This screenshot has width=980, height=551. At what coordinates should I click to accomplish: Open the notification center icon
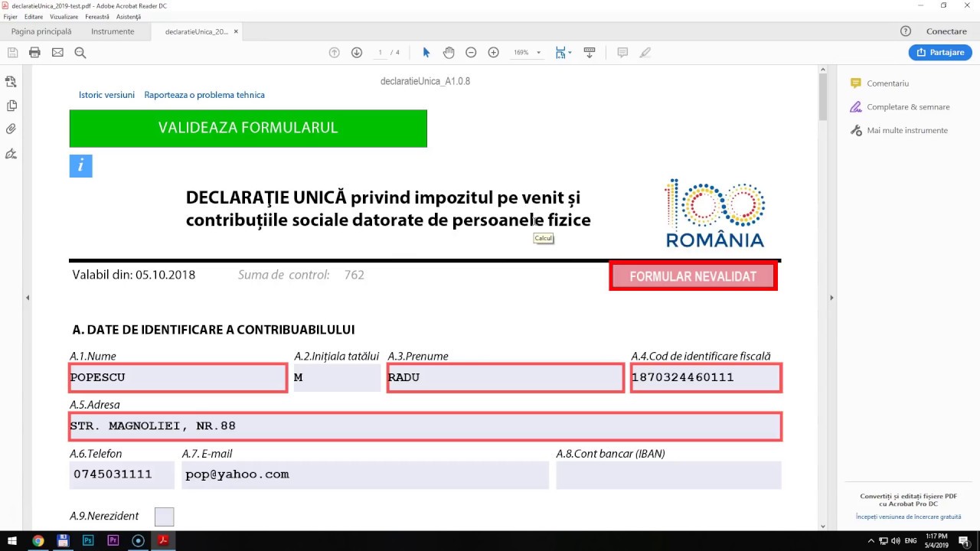click(x=965, y=540)
